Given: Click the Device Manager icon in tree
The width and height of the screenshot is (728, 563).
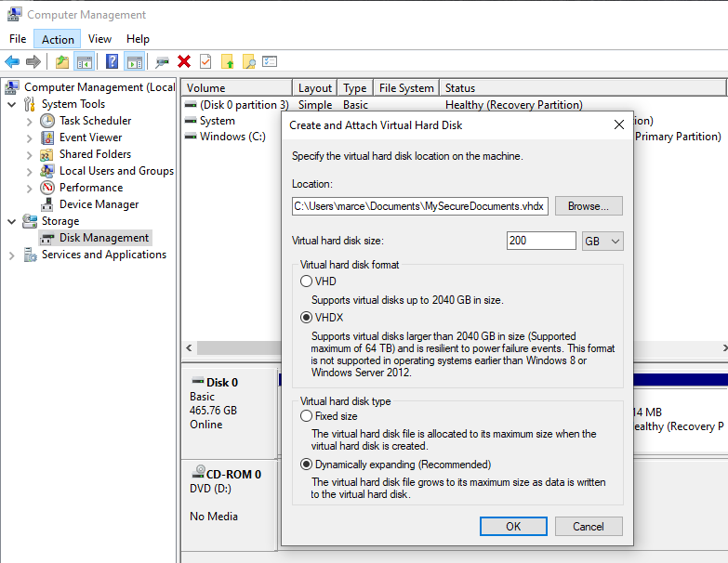Looking at the screenshot, I should click(x=47, y=204).
